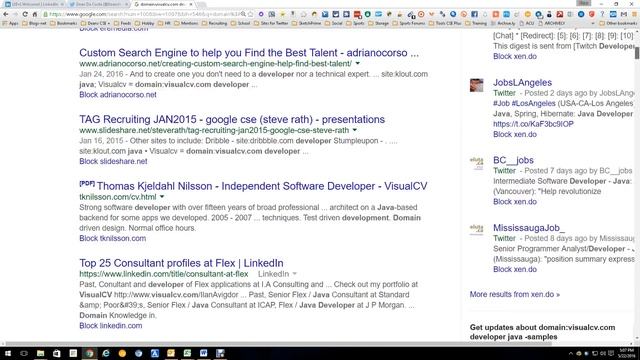Open the browser home page icon
The height and width of the screenshot is (360, 640).
(35, 14)
